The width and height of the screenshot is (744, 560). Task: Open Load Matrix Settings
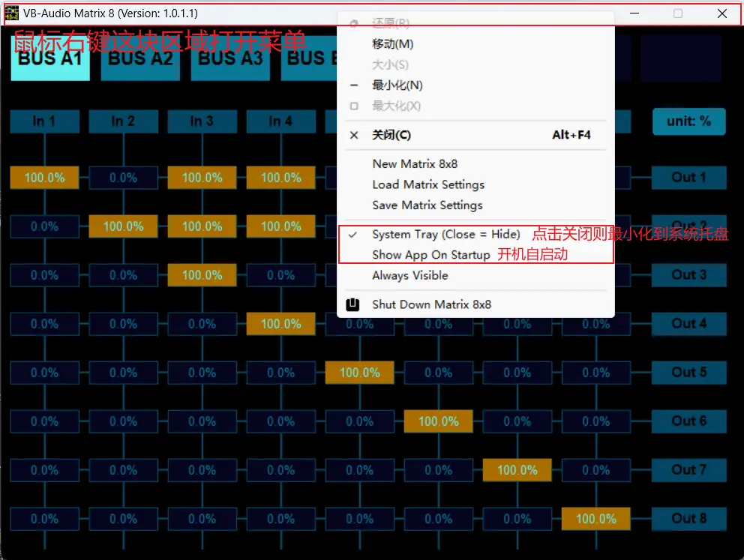[427, 184]
